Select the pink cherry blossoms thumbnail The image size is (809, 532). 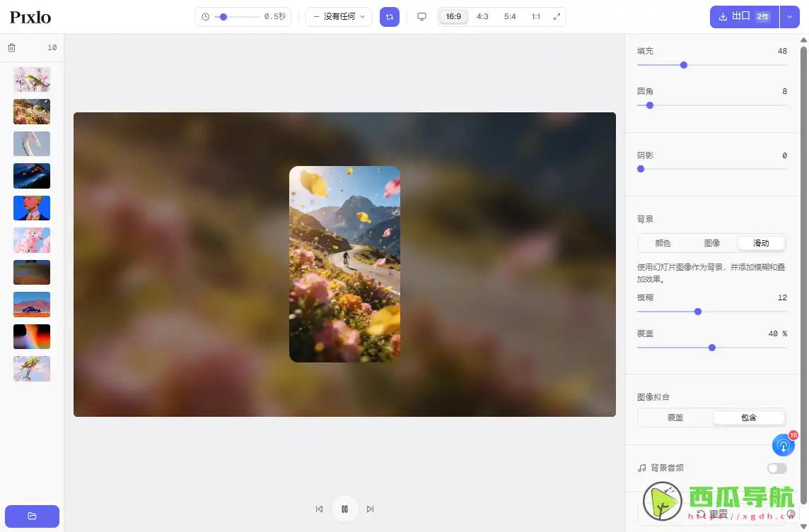click(32, 240)
